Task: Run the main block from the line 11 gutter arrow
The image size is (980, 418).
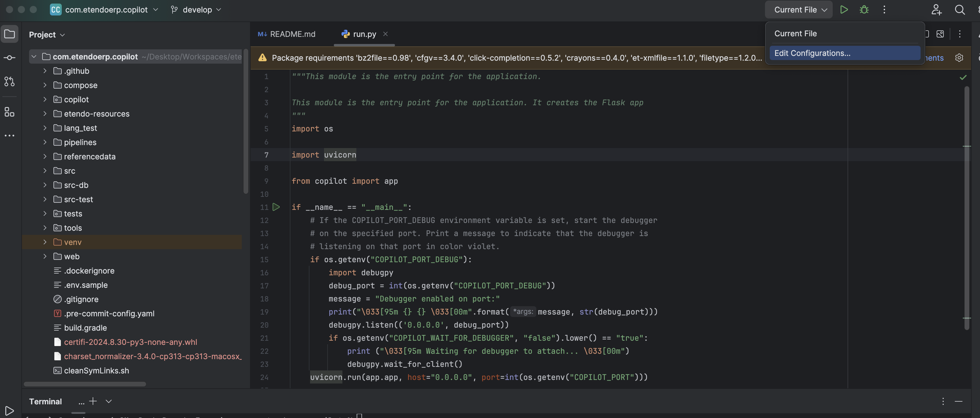Action: 276,207
